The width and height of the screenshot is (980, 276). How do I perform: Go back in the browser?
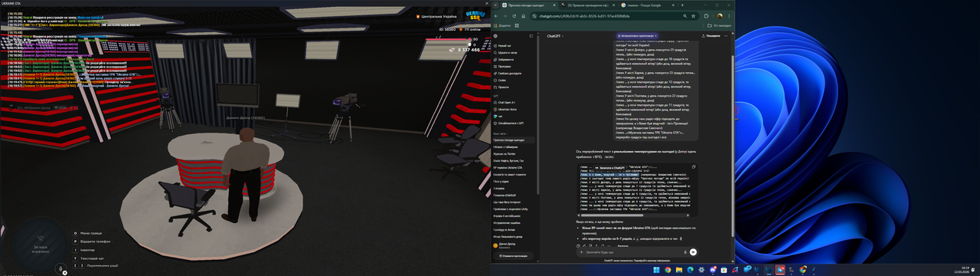[x=495, y=15]
